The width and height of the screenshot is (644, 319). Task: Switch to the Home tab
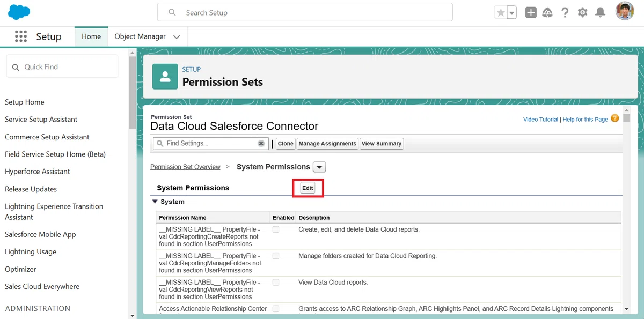click(x=91, y=36)
